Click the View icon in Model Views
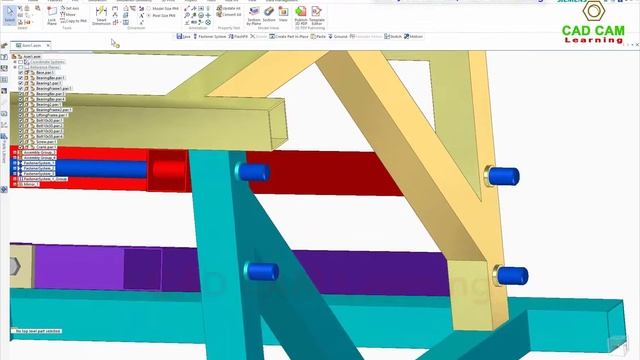640x360 pixels. coord(283,15)
